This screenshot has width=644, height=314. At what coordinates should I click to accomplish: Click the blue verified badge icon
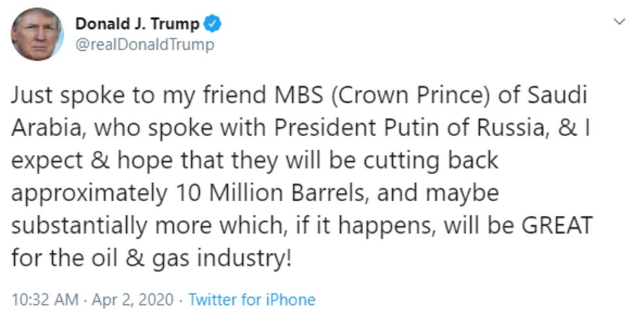click(x=213, y=25)
